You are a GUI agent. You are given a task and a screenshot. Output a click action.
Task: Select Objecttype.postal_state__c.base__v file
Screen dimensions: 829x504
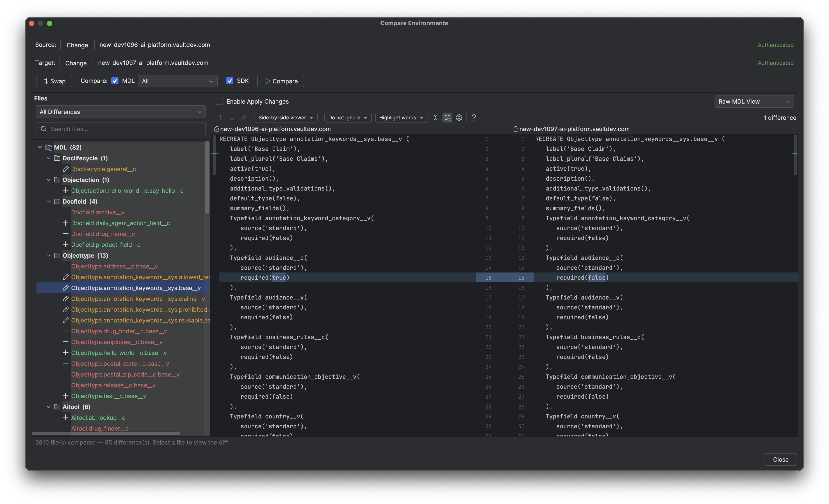coord(120,364)
